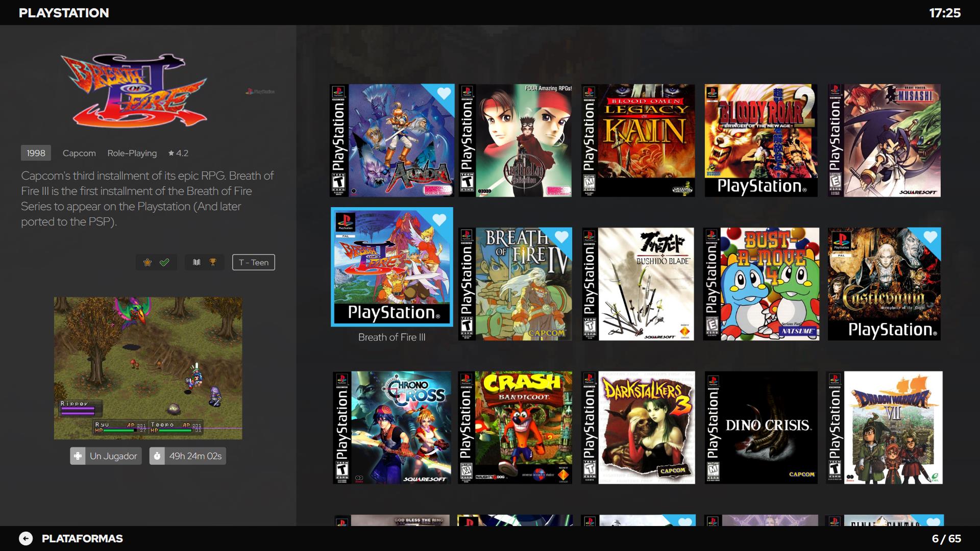Toggle favorite heart on Breath of Fire IV cover

coord(561,237)
